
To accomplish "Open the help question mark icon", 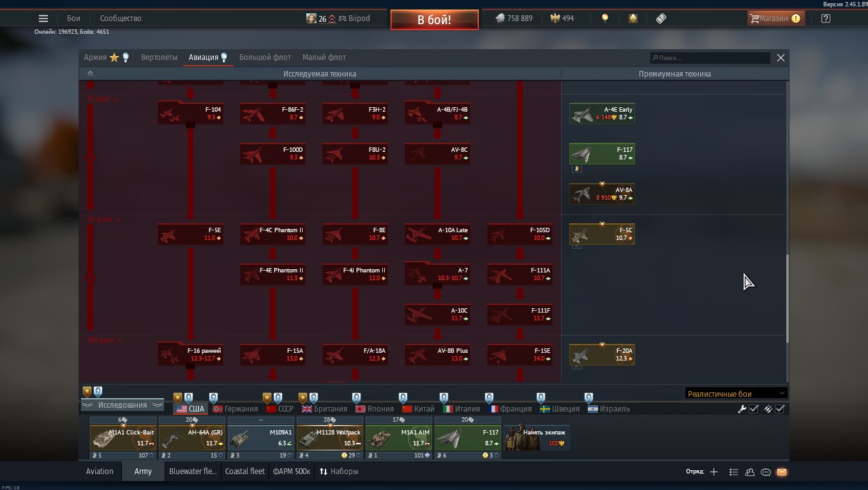I will tap(825, 19).
